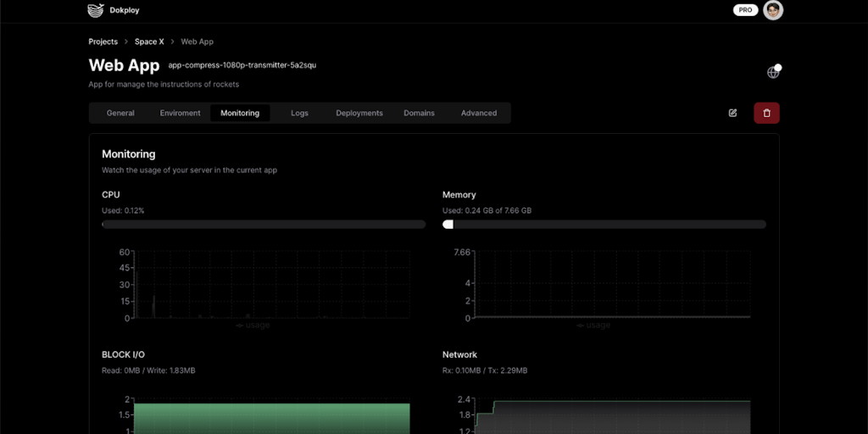Go to Projects in the breadcrumb
This screenshot has width=868, height=434.
(x=103, y=42)
